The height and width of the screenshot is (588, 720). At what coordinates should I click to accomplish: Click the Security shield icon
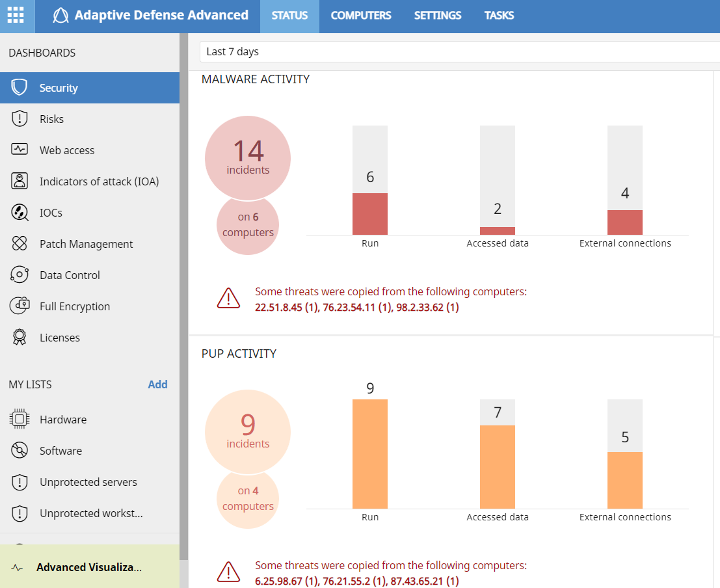point(20,87)
